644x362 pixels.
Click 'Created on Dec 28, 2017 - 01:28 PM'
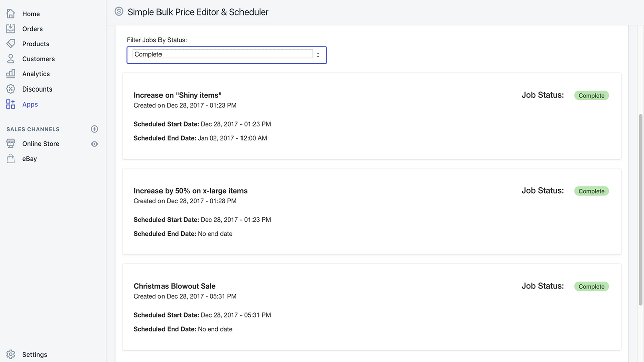(x=185, y=201)
